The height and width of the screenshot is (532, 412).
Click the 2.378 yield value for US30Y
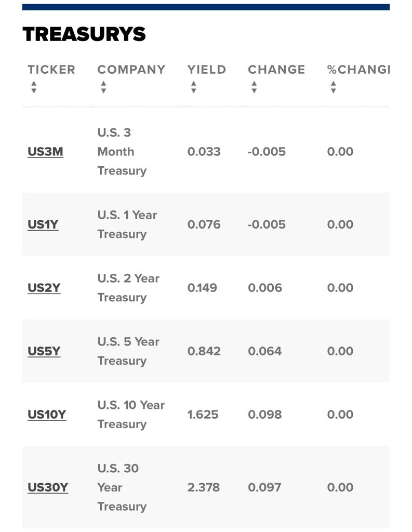[x=204, y=487]
